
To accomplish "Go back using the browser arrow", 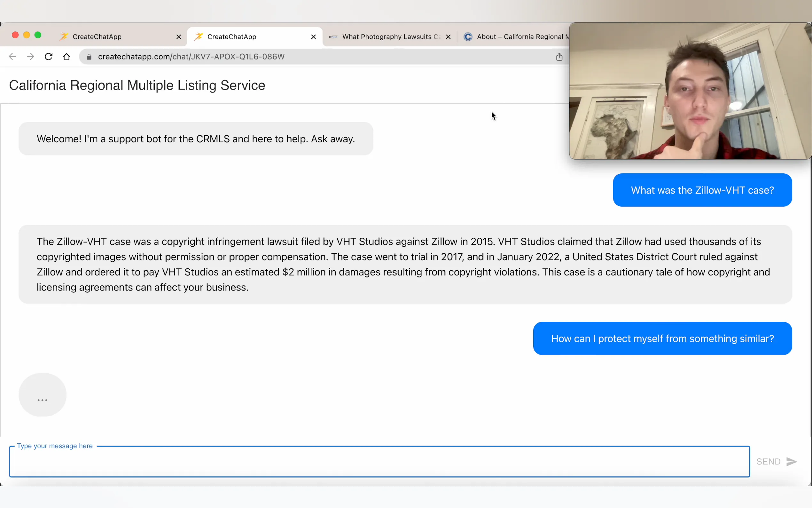I will [x=12, y=56].
